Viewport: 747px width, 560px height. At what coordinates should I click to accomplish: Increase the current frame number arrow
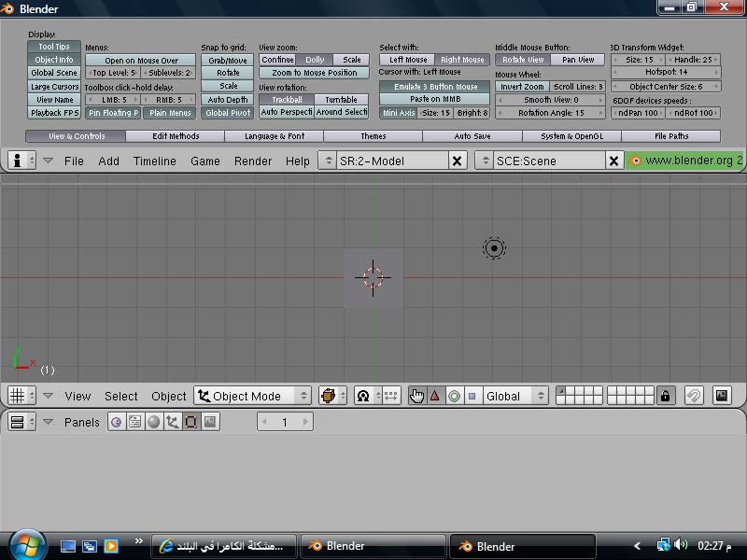306,422
